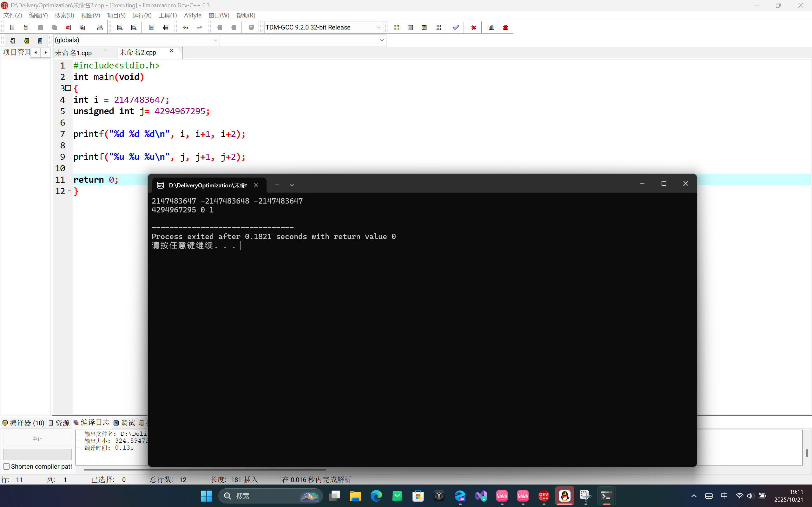Click the purple Syntax Check checkmark
The height and width of the screenshot is (507, 812).
point(456,28)
